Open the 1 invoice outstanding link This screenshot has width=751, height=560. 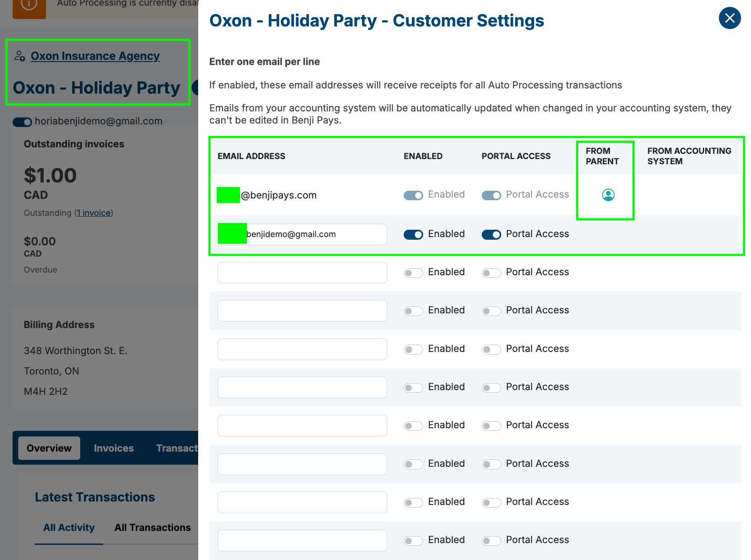pos(94,213)
